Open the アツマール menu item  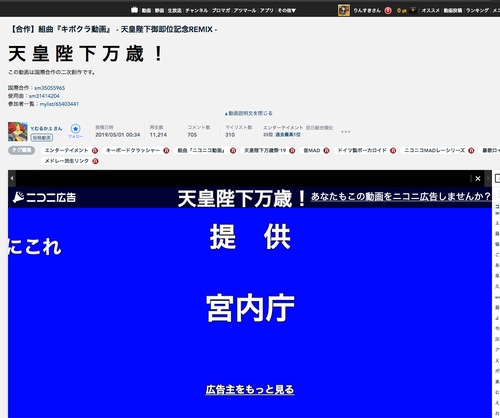pyautogui.click(x=245, y=11)
